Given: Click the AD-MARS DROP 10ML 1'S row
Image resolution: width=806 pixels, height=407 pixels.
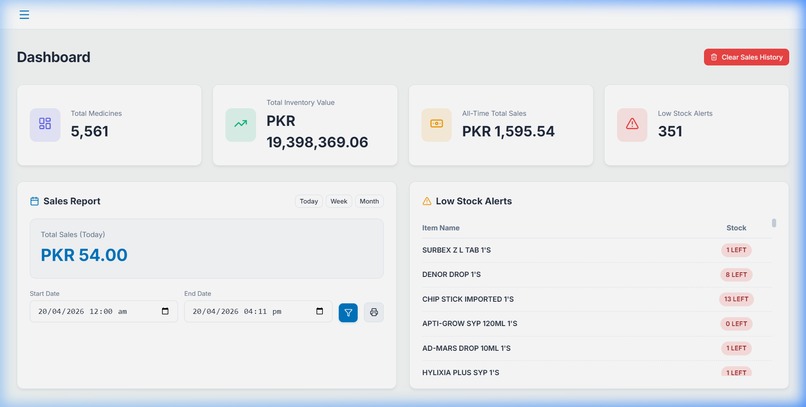Looking at the screenshot, I should tap(597, 348).
